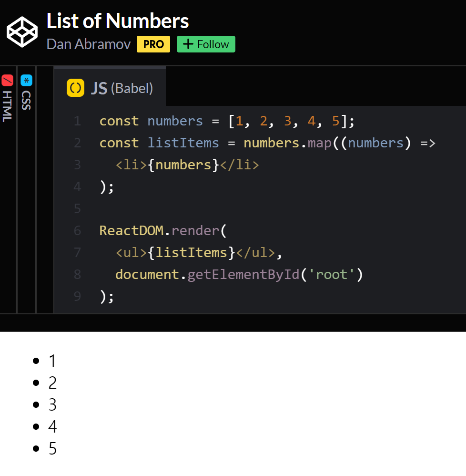Image resolution: width=466 pixels, height=476 pixels.
Task: Open the collapsed CSS tab
Action: 26,93
